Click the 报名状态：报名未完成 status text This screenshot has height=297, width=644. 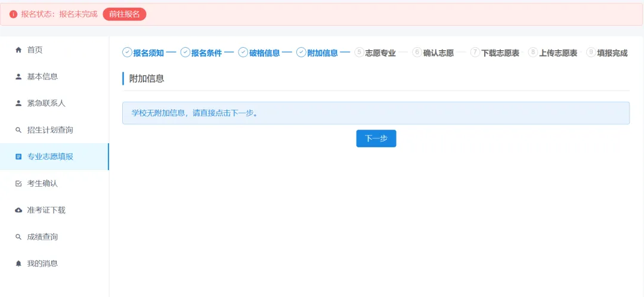[59, 14]
